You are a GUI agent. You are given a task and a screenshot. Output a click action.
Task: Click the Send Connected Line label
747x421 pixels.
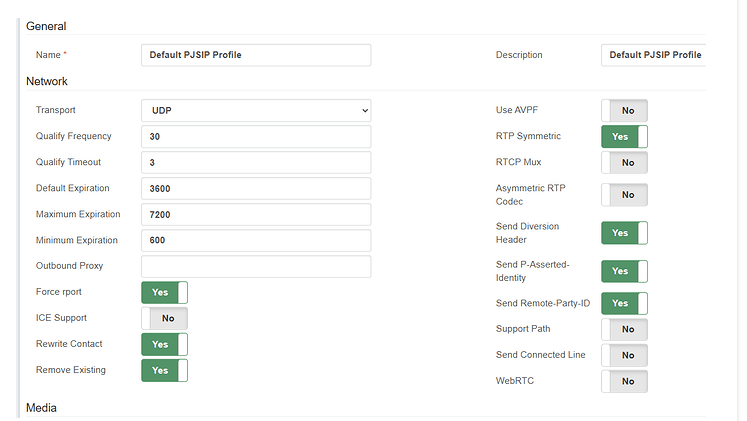540,355
